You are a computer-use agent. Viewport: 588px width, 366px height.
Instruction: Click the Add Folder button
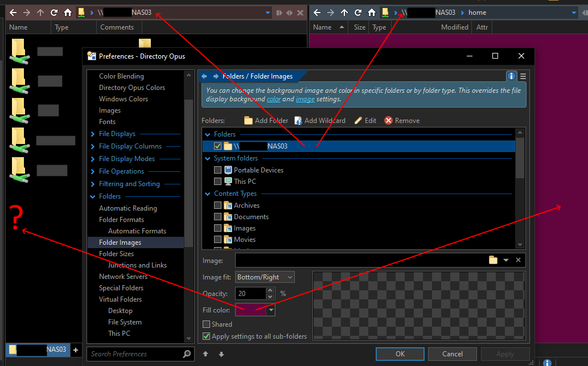pos(266,120)
